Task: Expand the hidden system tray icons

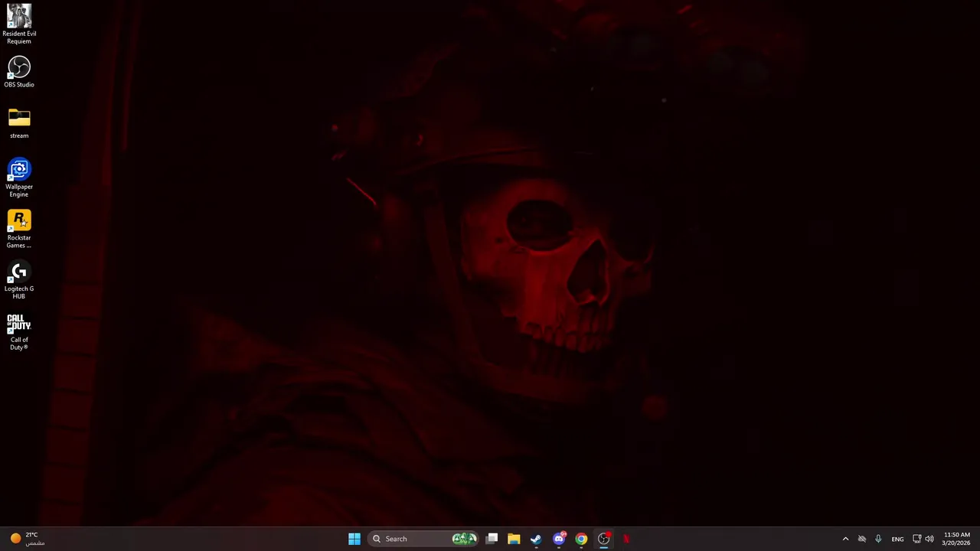Action: tap(845, 539)
